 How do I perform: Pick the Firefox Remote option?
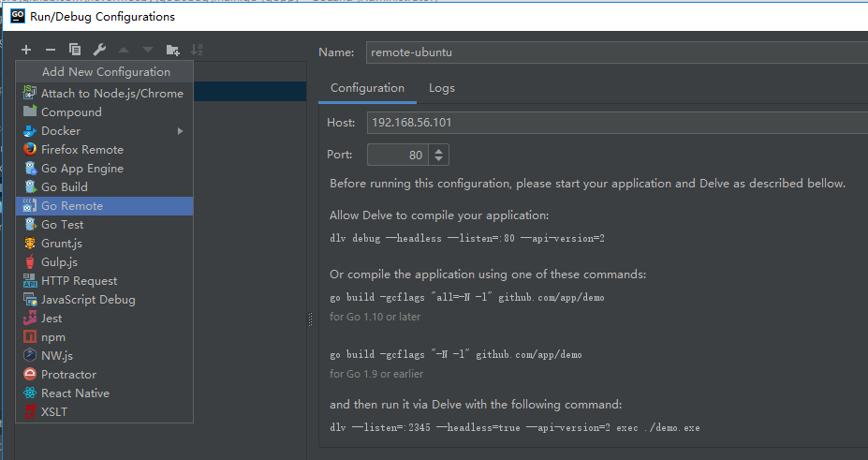click(x=82, y=150)
